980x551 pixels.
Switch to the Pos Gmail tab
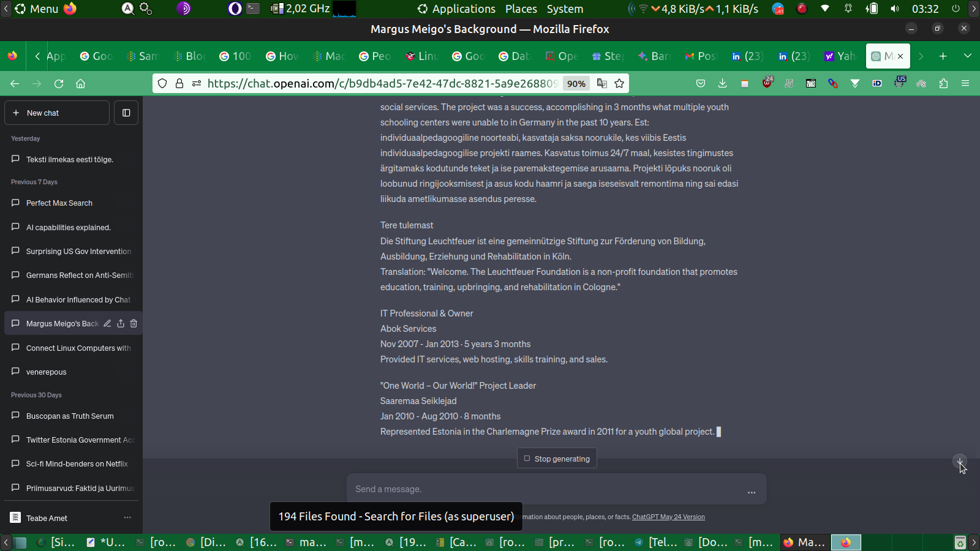(701, 56)
